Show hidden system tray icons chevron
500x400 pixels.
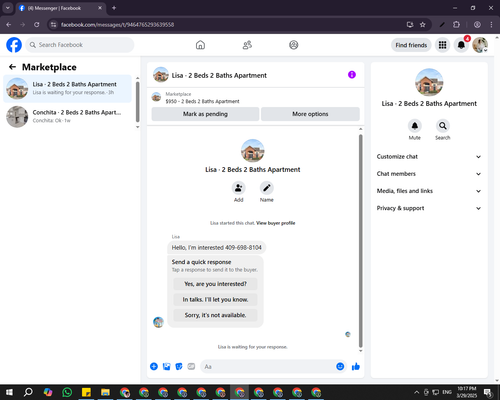pos(416,392)
